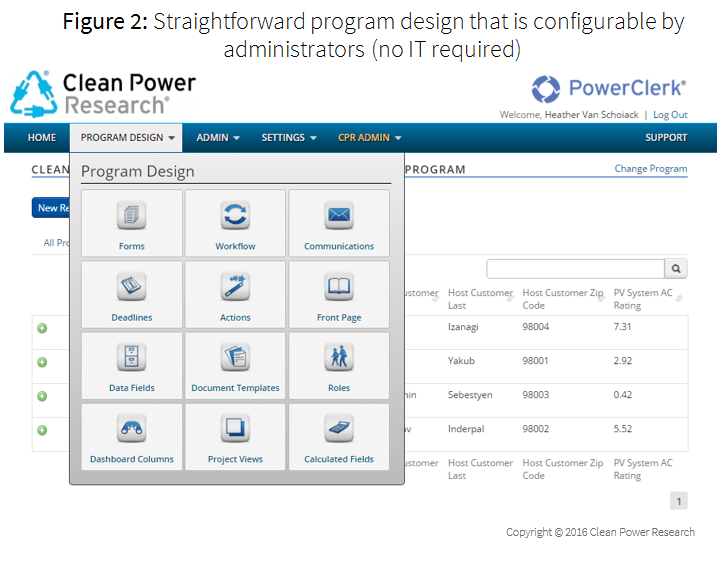Image resolution: width=720 pixels, height=561 pixels.
Task: Select the zip code 98001 cell
Action: point(535,361)
